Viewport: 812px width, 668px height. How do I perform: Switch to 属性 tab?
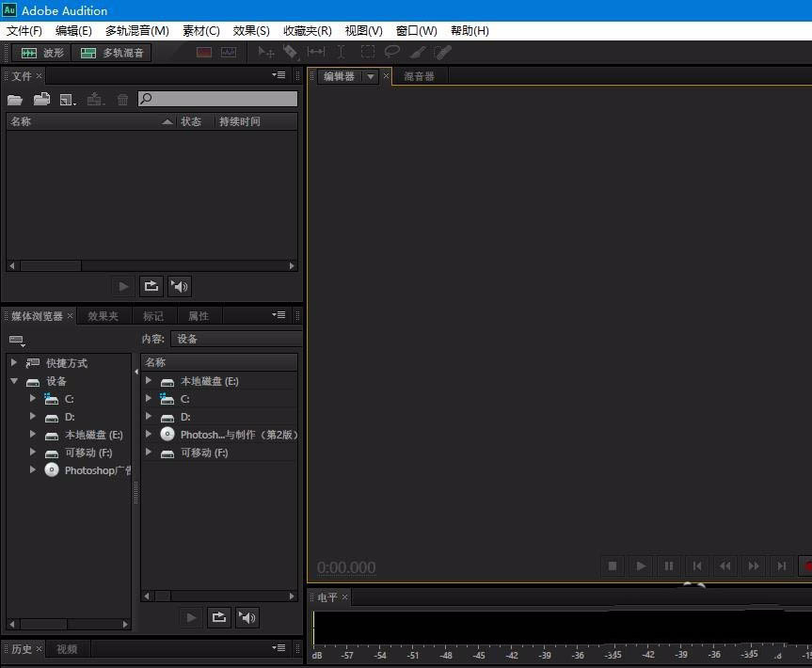[199, 316]
